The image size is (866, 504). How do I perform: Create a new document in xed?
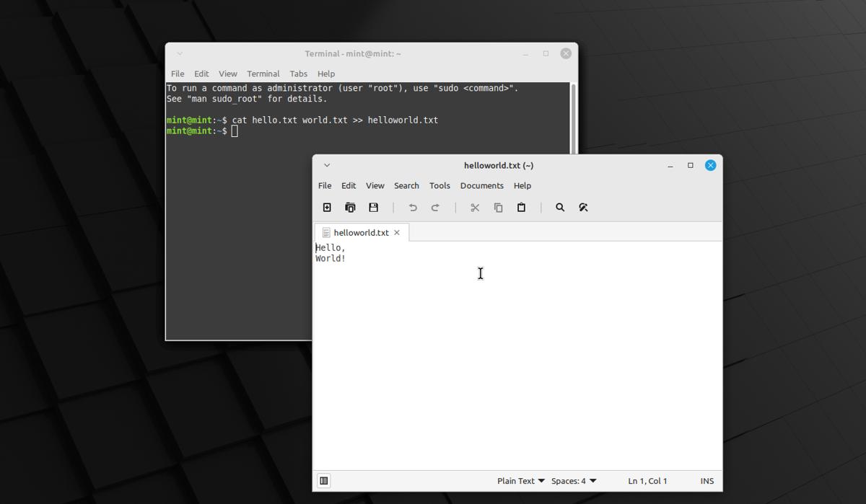click(x=326, y=207)
